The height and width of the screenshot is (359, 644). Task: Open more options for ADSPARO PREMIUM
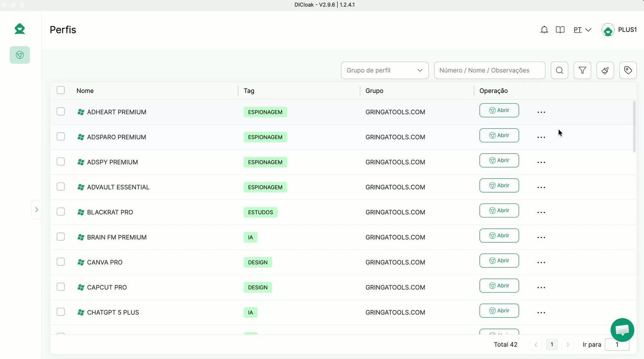tap(541, 137)
